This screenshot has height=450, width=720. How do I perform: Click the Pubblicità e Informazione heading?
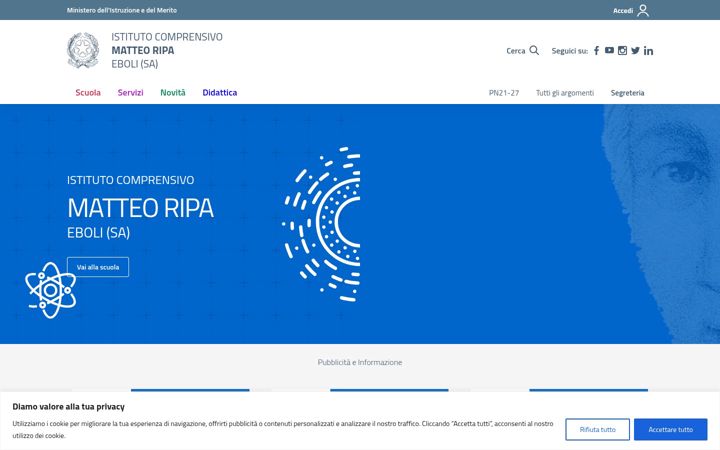point(360,362)
